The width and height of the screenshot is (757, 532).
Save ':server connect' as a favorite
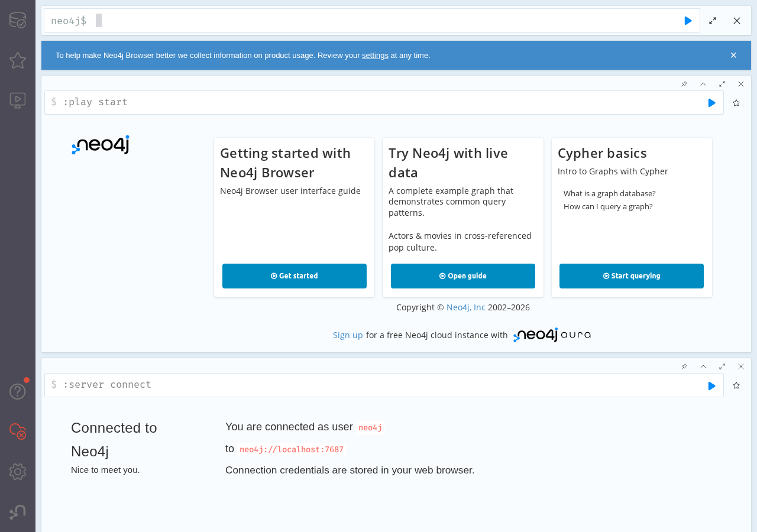pos(736,385)
